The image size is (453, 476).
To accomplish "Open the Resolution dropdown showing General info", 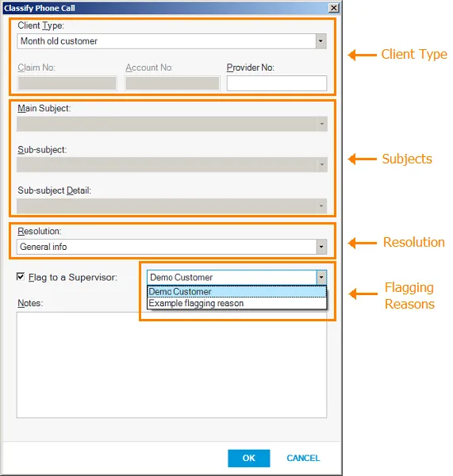I will coord(321,247).
